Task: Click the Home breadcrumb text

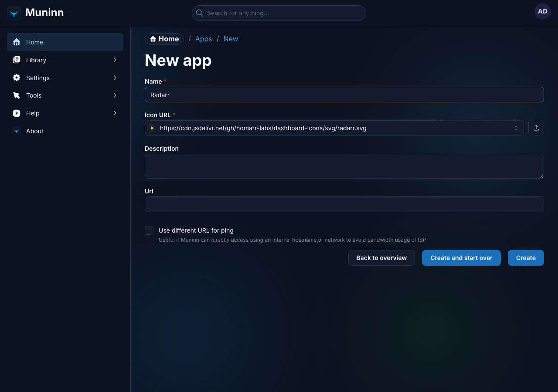Action: click(x=169, y=39)
